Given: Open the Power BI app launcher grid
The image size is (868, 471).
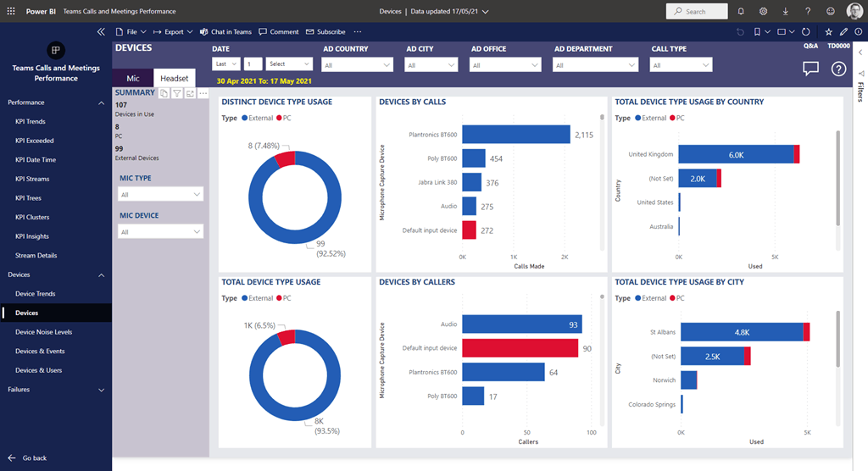Looking at the screenshot, I should (10, 11).
